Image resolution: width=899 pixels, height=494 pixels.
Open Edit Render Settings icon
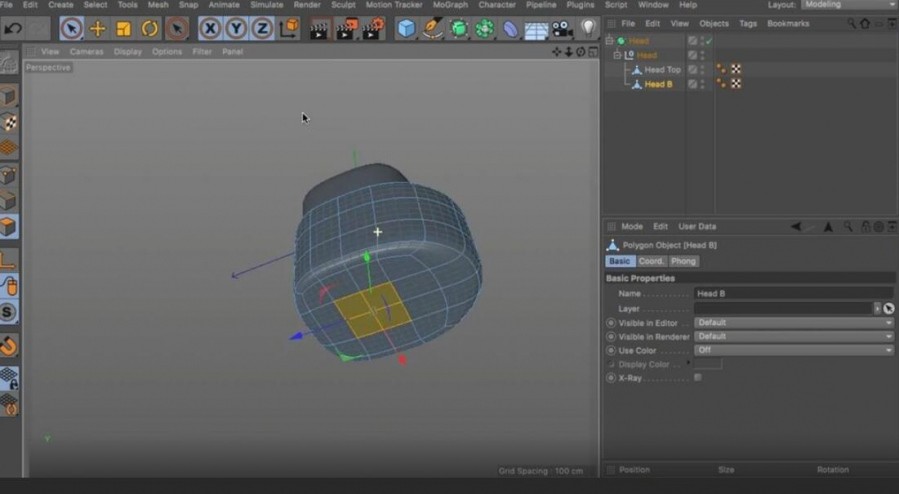tap(374, 29)
